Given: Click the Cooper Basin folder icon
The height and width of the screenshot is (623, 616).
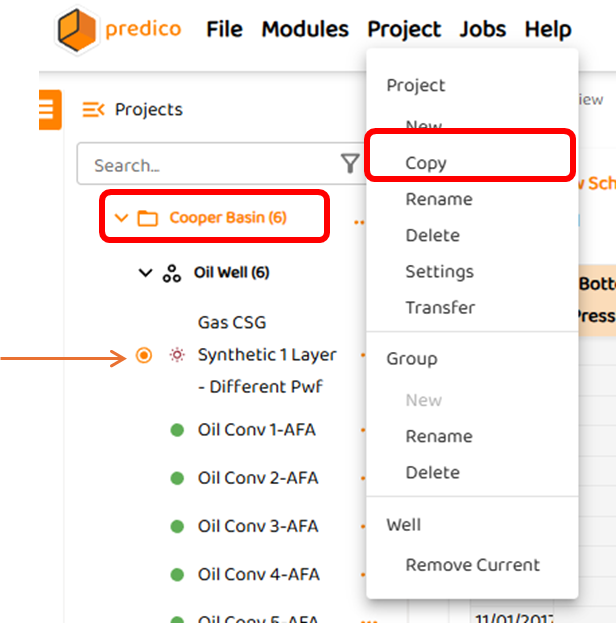Looking at the screenshot, I should point(148,218).
